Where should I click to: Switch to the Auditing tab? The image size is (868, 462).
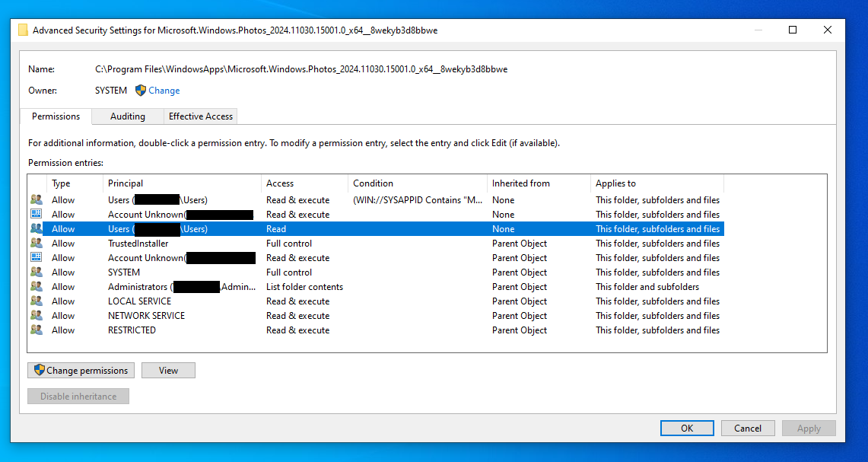tap(127, 116)
